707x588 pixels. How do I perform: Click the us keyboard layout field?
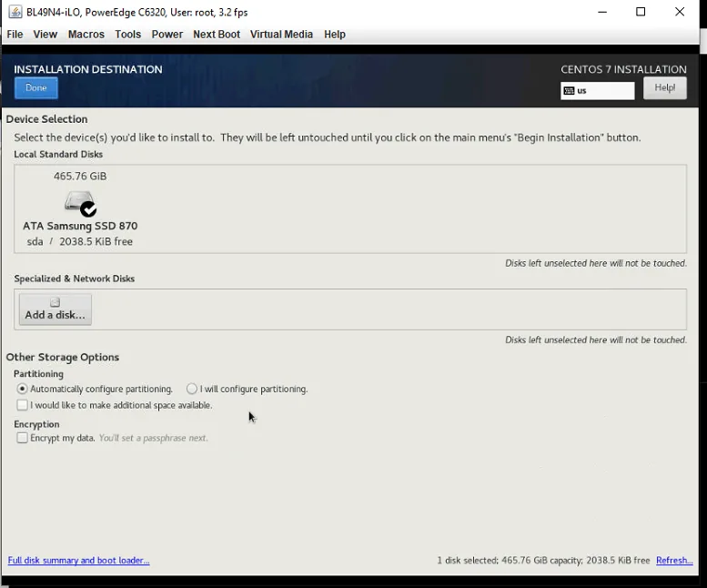pyautogui.click(x=598, y=91)
